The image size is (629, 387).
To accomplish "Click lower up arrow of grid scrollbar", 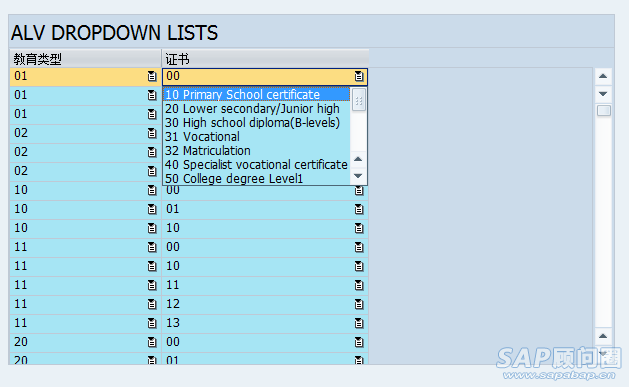I will coord(603,336).
